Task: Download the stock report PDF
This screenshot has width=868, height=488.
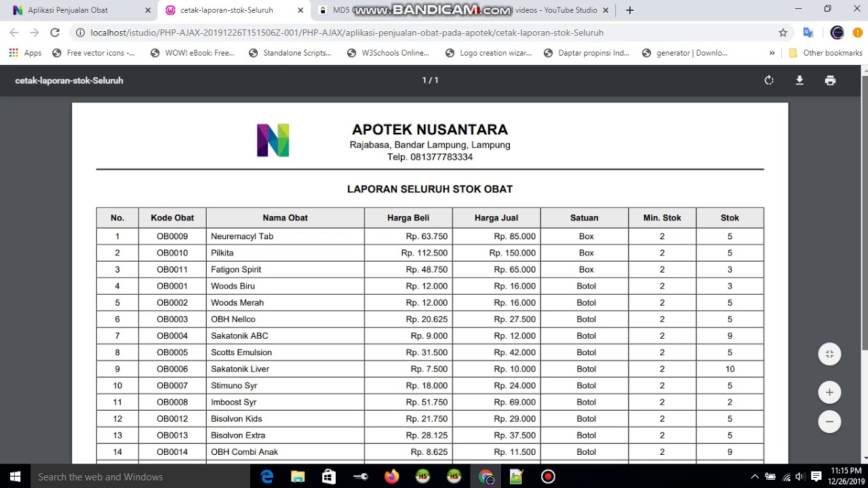Action: click(x=800, y=80)
